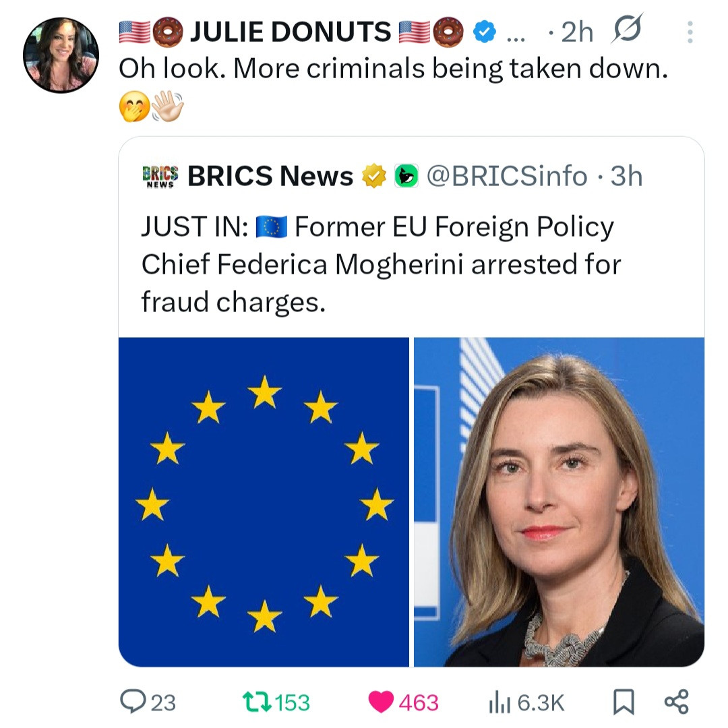Open JULIE DONUTS display name link

[291, 32]
